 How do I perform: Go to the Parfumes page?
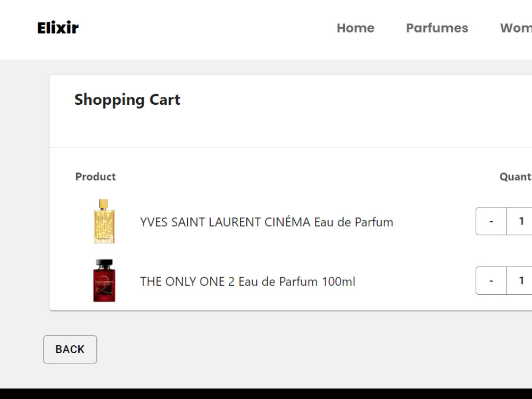[x=437, y=28]
